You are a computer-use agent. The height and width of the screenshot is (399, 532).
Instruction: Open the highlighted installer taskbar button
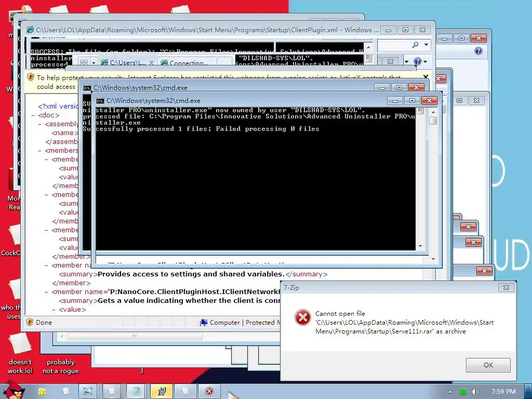(x=162, y=392)
